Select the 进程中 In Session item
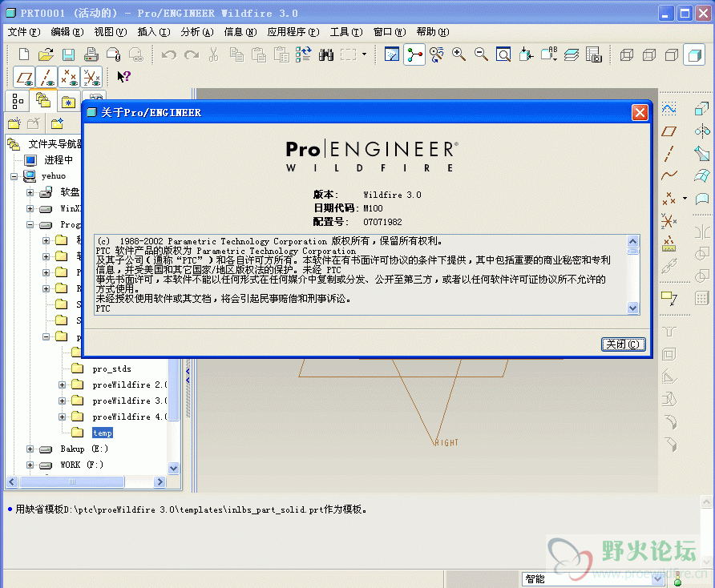 59,160
